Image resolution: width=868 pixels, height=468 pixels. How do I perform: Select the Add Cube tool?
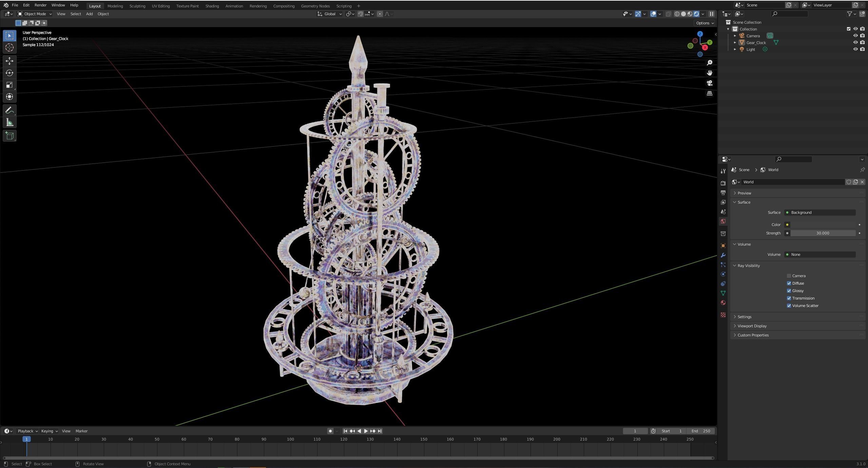[9, 136]
